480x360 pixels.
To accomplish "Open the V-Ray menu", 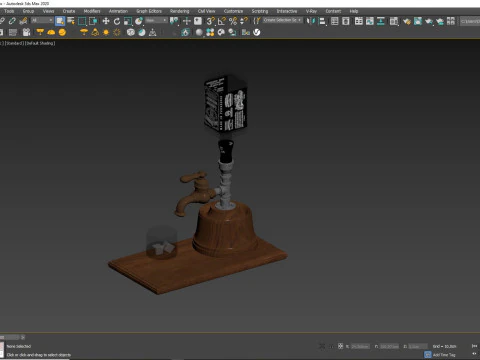I will [311, 11].
